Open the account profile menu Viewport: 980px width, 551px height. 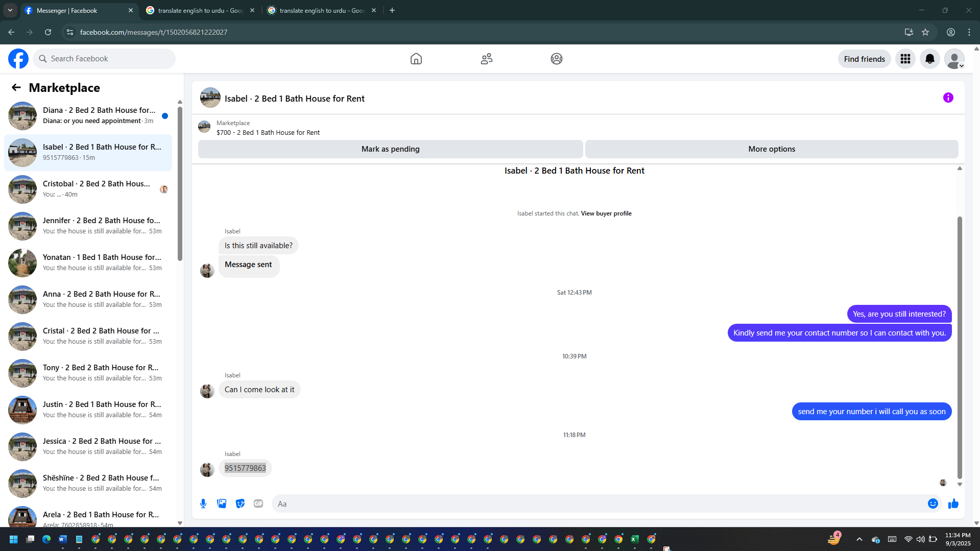[x=954, y=59]
